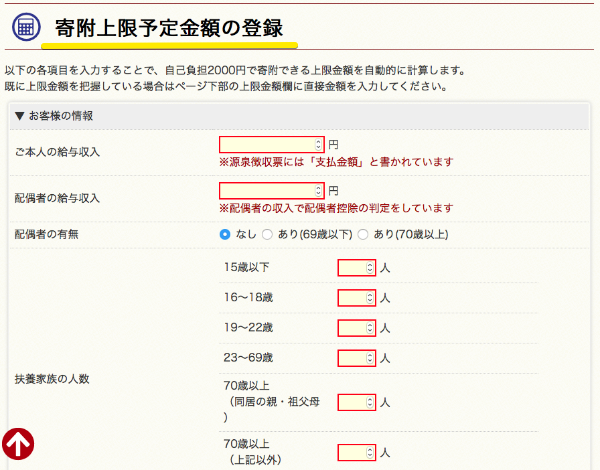Choose あり(69歳以下) spouse option

click(267, 234)
